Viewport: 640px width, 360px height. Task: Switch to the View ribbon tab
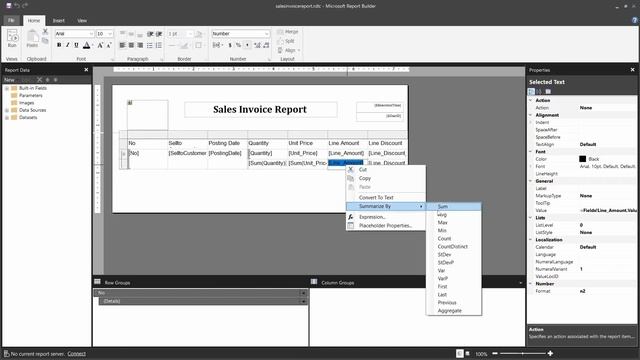pos(82,20)
